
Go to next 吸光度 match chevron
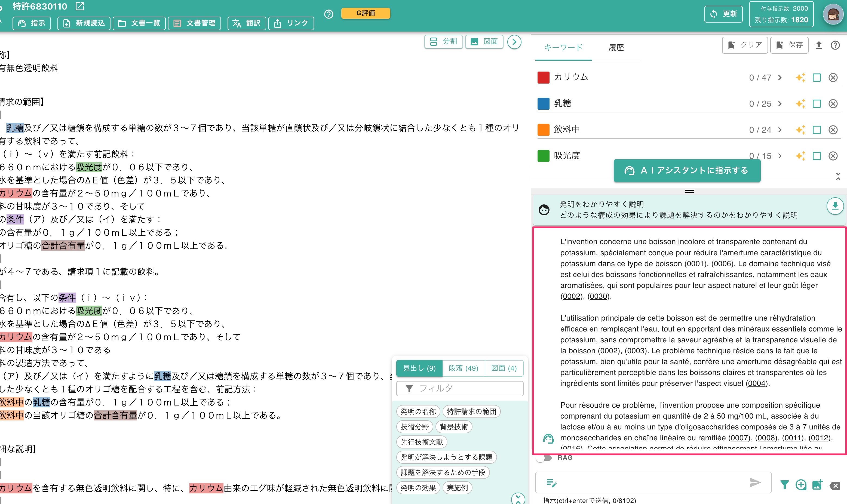point(780,156)
